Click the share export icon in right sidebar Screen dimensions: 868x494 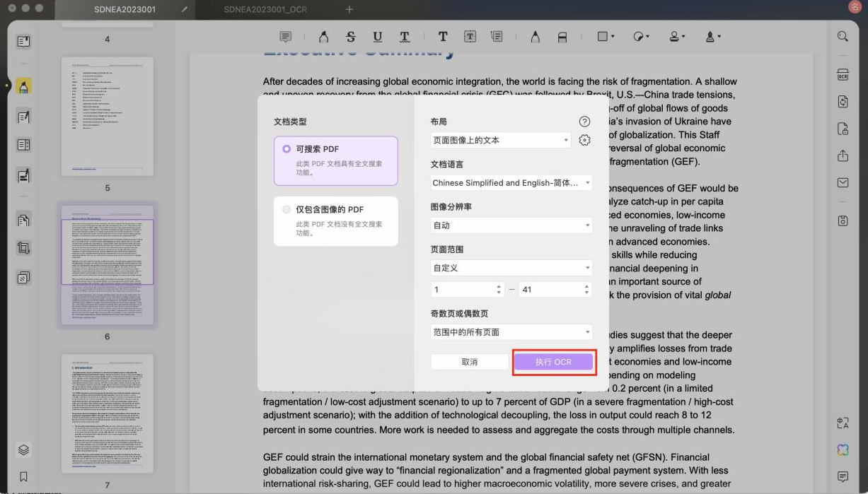[843, 155]
